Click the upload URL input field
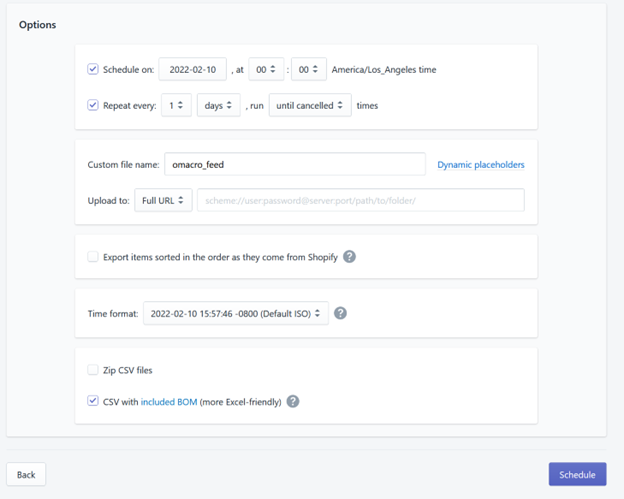This screenshot has width=624, height=499. coord(361,200)
